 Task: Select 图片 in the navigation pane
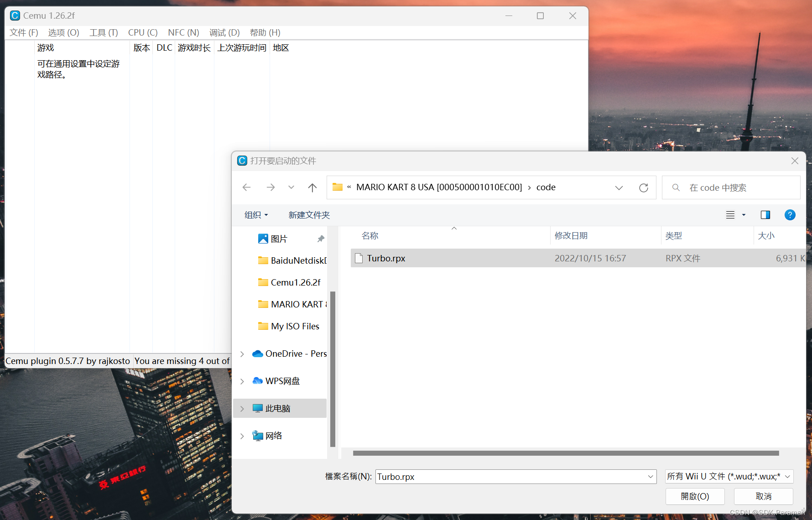[x=279, y=239]
